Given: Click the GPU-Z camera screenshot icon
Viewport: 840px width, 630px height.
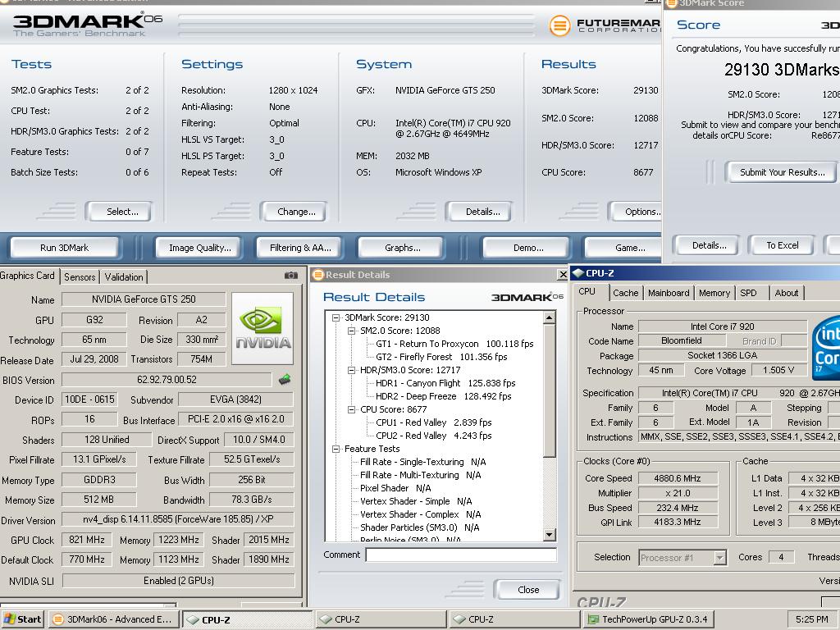Looking at the screenshot, I should (x=291, y=276).
